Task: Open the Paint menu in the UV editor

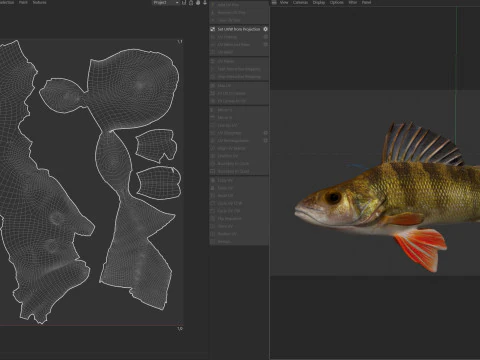Action: tap(23, 2)
